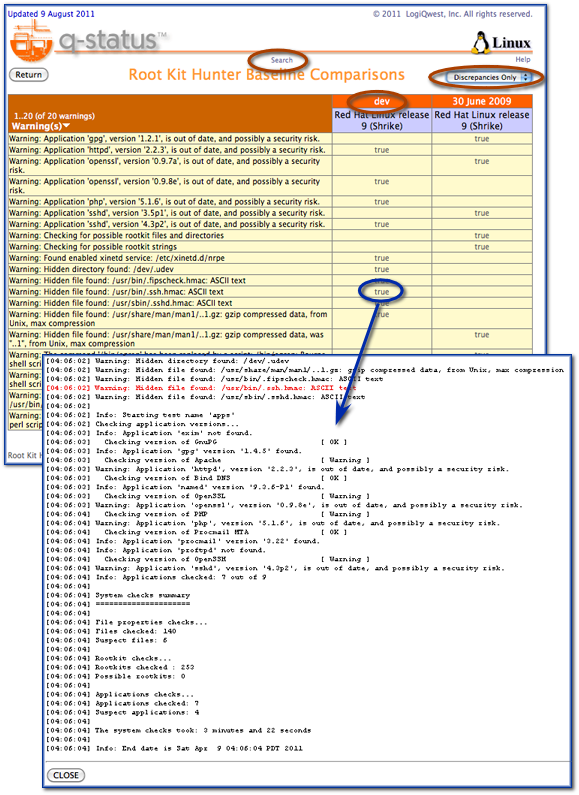Click the q-status ship logo
This screenshot has width=579, height=795.
[30, 44]
